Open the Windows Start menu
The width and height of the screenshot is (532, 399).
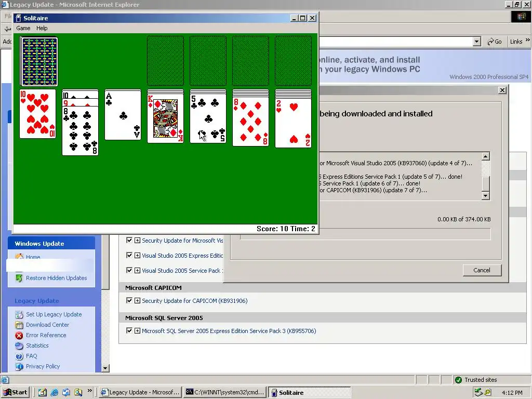pos(15,392)
